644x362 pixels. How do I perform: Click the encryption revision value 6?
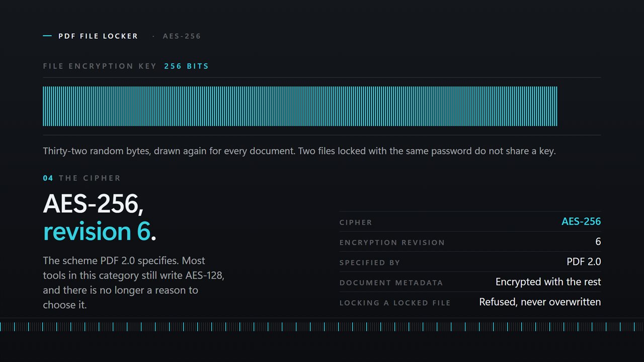[x=598, y=241]
